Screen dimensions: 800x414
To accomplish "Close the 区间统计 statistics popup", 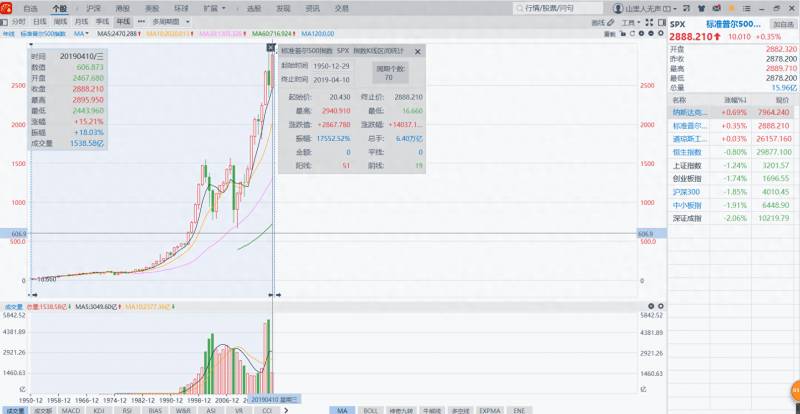I will tap(417, 51).
